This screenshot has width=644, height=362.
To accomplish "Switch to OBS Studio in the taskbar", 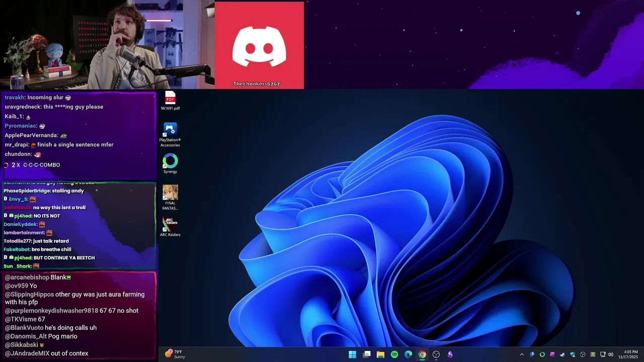I will (x=436, y=354).
